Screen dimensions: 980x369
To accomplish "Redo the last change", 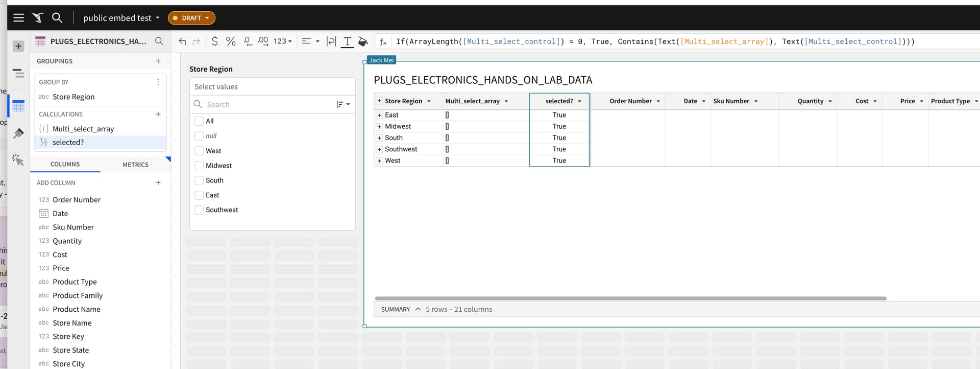I will coord(197,41).
